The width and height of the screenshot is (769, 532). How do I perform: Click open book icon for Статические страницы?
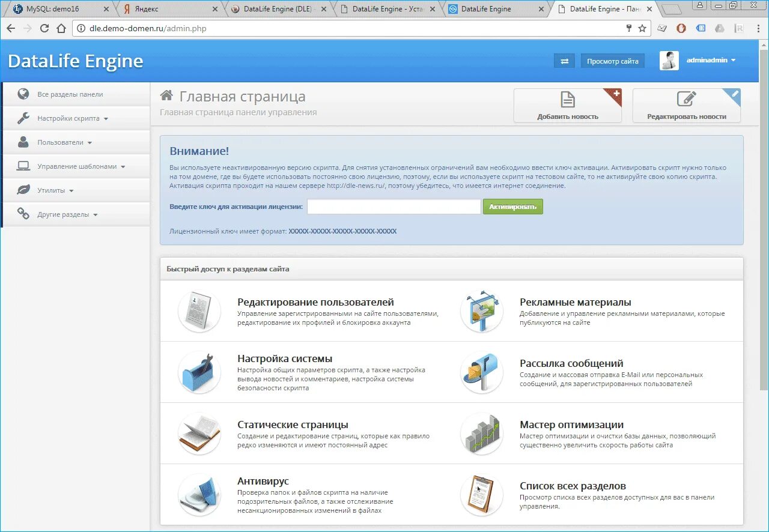(199, 434)
